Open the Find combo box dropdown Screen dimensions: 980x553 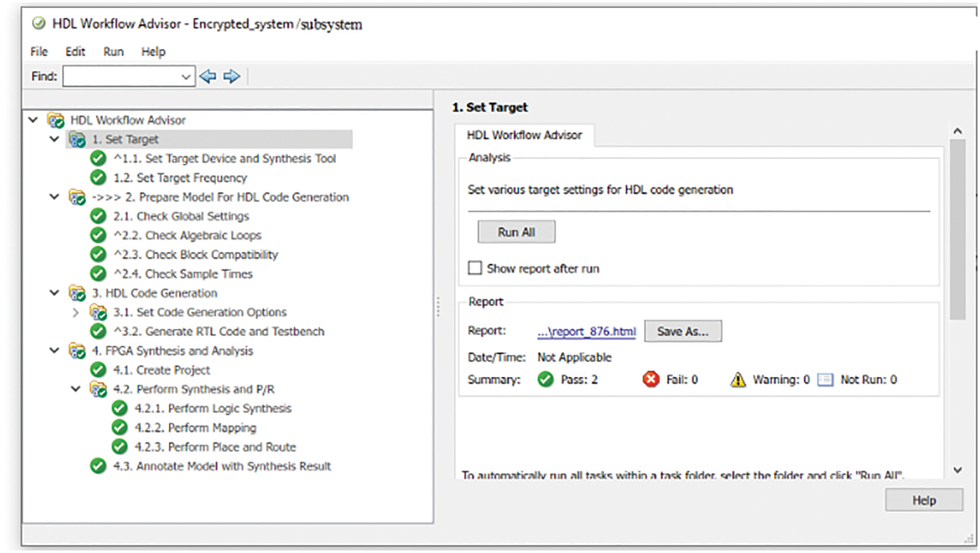[186, 76]
